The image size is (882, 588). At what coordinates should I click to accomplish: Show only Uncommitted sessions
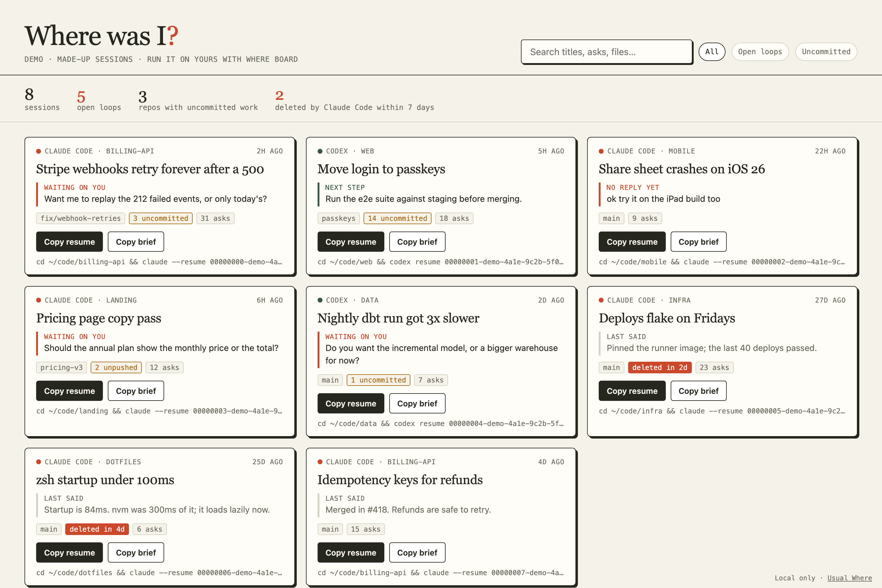[826, 52]
